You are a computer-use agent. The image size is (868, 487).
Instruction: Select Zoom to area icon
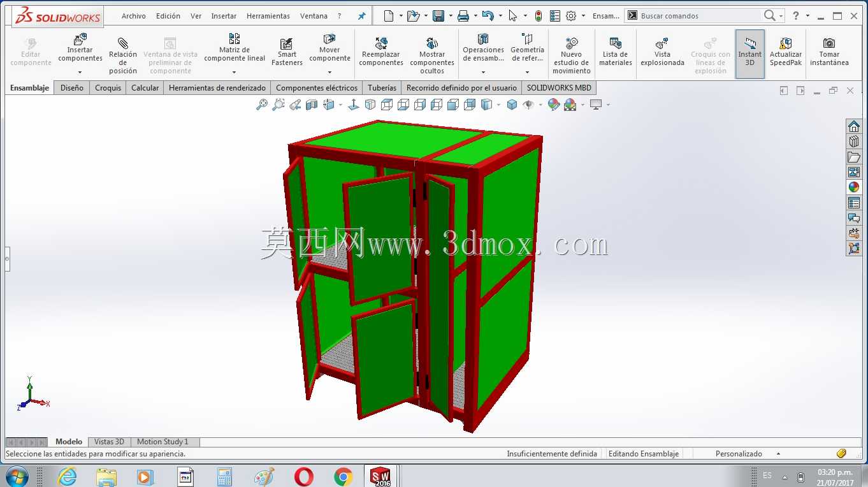tap(278, 105)
